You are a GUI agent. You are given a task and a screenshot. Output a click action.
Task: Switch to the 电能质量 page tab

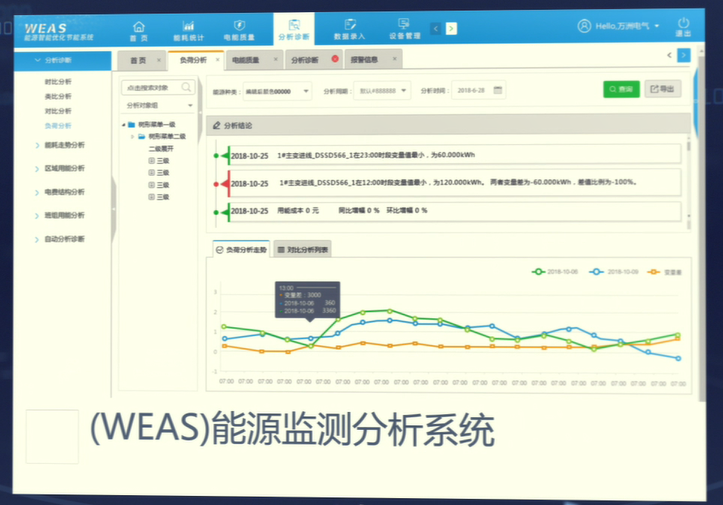coord(246,60)
